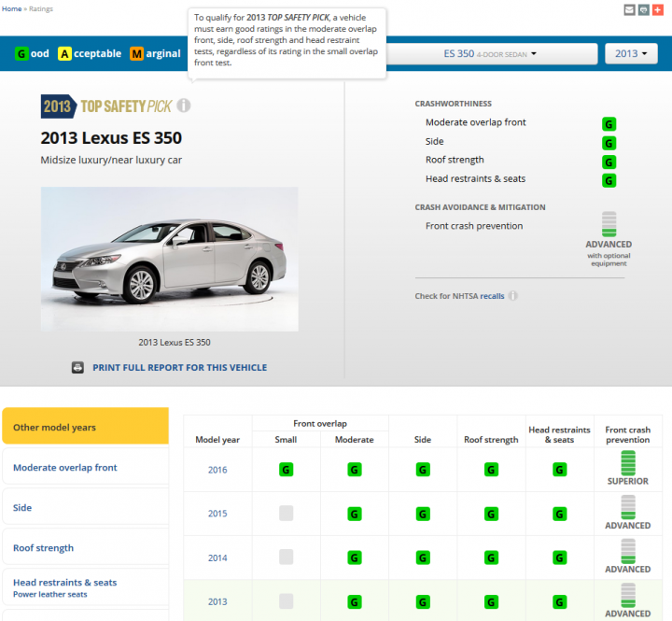Click the NHTSA recalls link
The image size is (672, 621).
492,296
